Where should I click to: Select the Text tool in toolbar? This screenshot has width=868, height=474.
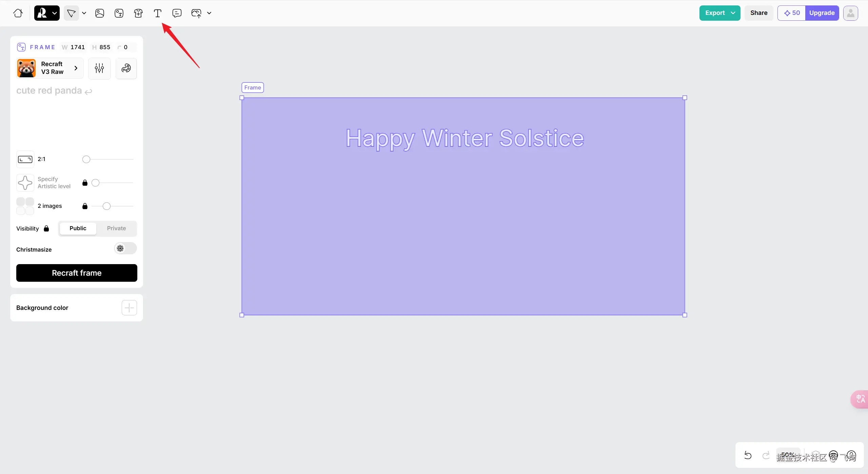tap(157, 13)
